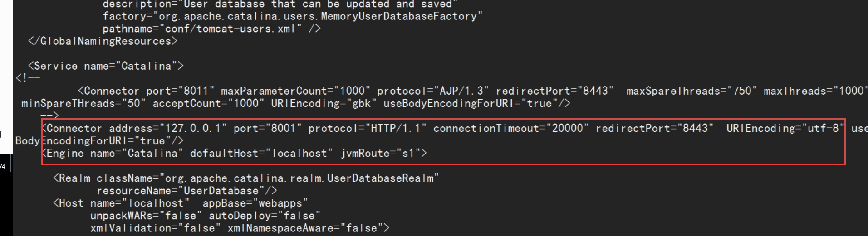Viewport: 868px width, 236px height.
Task: Click acceptCount="1000" attribute
Action: tap(208, 104)
